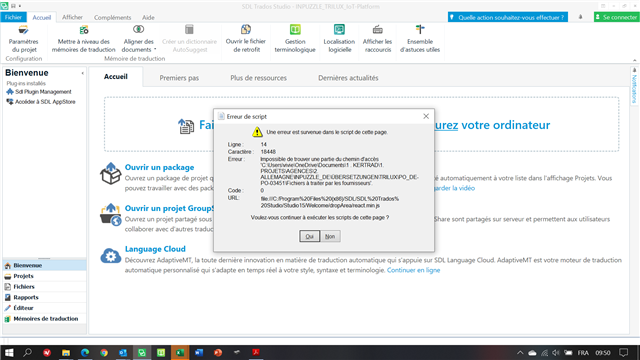Open Ensemble d'astuces utiles

[420, 39]
